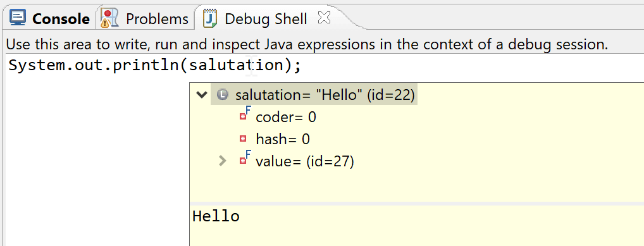
Task: Expand the value field node
Action: 223,161
